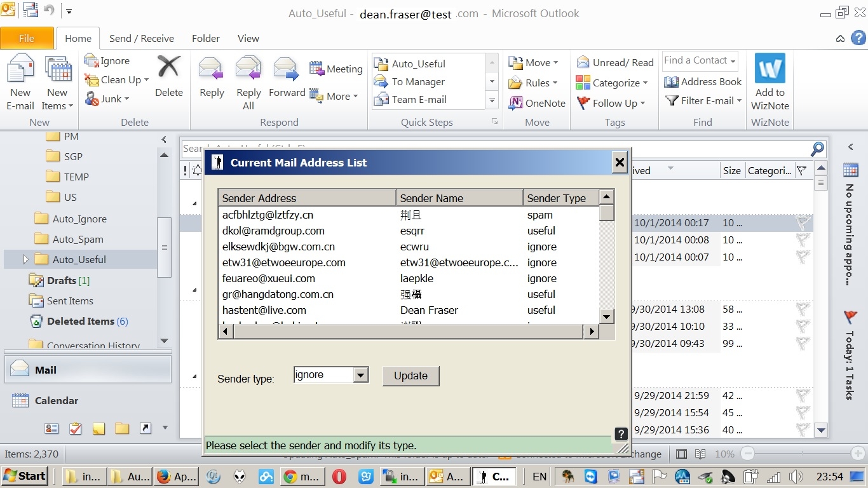Select the Auto_Ignore folder
The width and height of the screenshot is (868, 488).
[71, 219]
